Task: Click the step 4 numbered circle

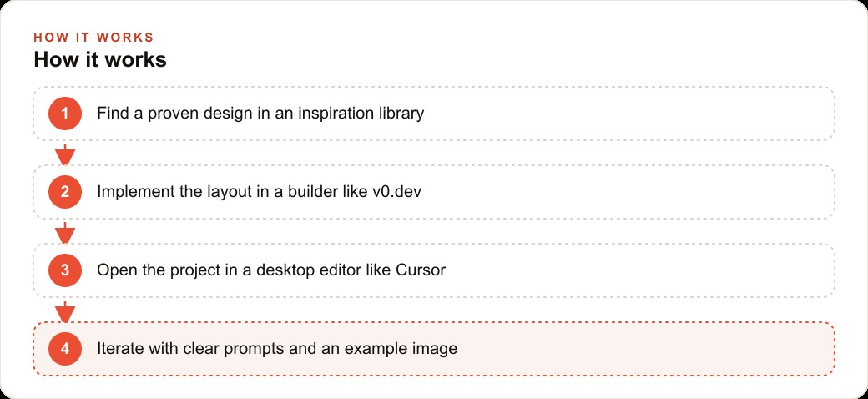Action: [65, 349]
